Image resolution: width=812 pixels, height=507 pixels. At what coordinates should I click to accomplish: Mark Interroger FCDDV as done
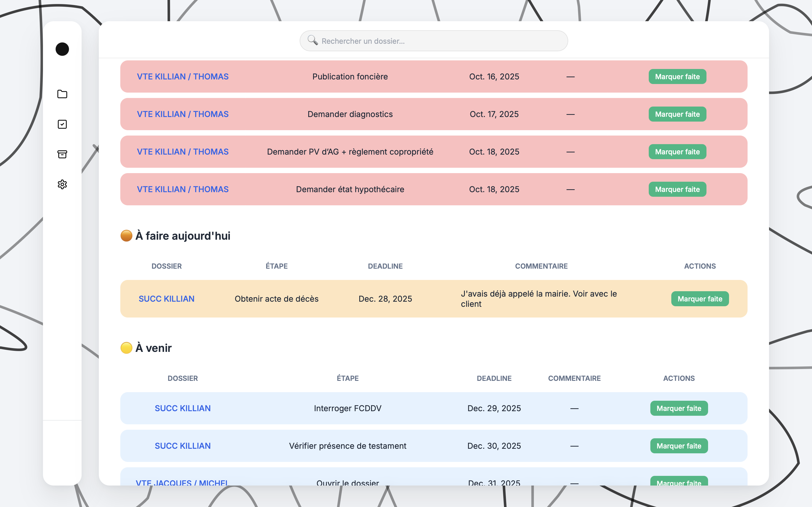point(679,408)
